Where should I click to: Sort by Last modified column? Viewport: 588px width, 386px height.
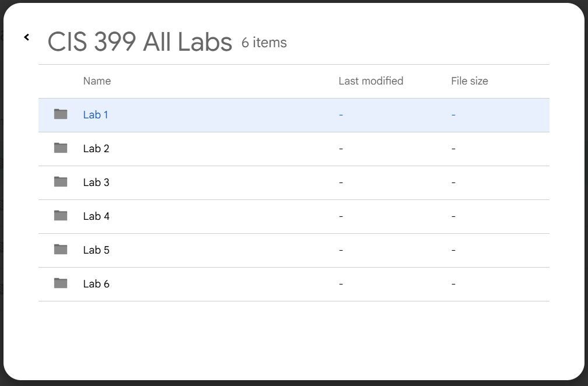pyautogui.click(x=371, y=81)
